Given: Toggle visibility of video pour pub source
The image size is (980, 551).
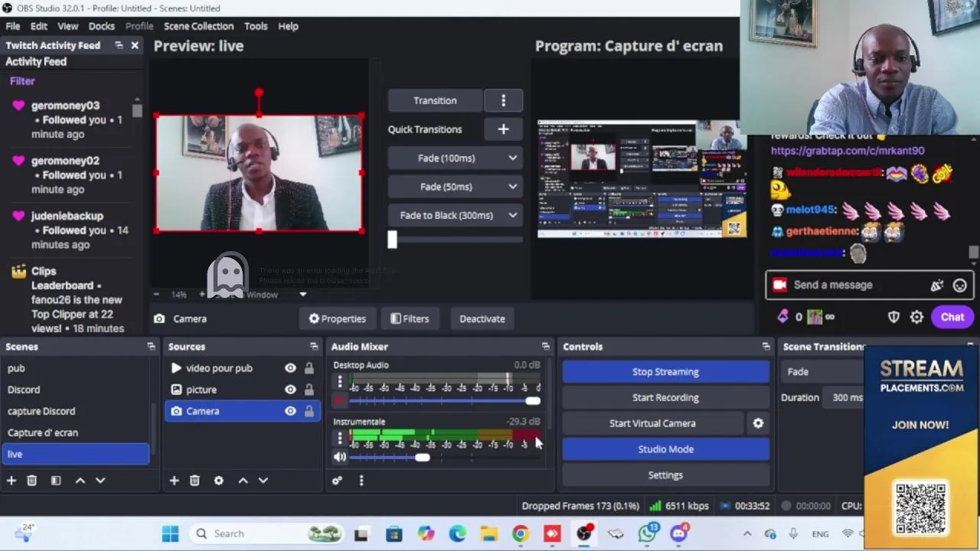Looking at the screenshot, I should (x=290, y=368).
